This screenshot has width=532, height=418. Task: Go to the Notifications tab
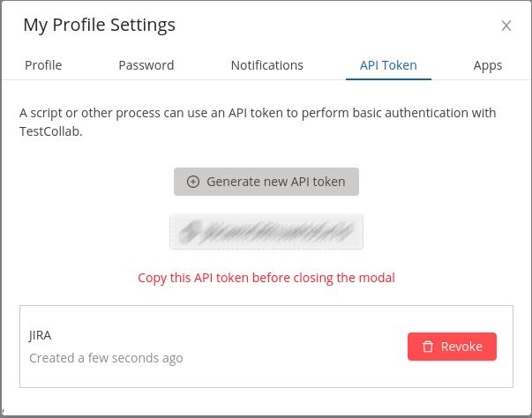(x=267, y=65)
